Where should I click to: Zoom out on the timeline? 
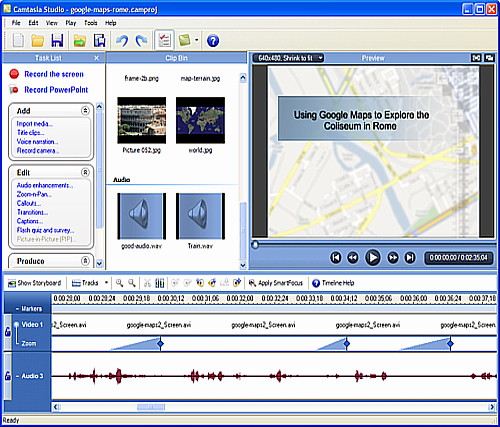[x=132, y=283]
